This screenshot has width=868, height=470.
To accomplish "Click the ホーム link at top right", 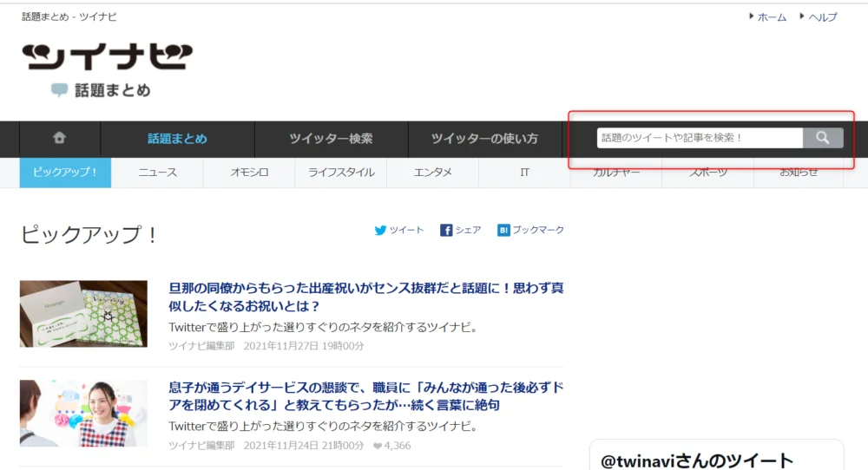I will click(x=772, y=17).
